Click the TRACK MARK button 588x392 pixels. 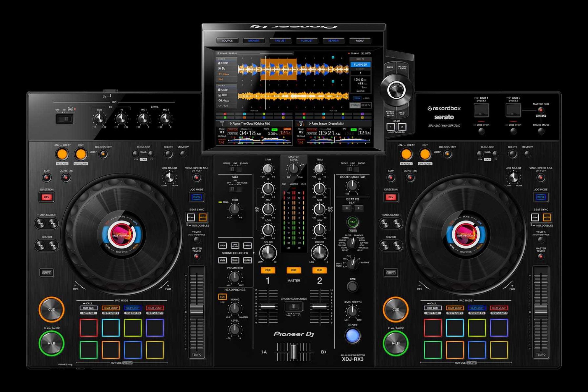[x=541, y=131]
